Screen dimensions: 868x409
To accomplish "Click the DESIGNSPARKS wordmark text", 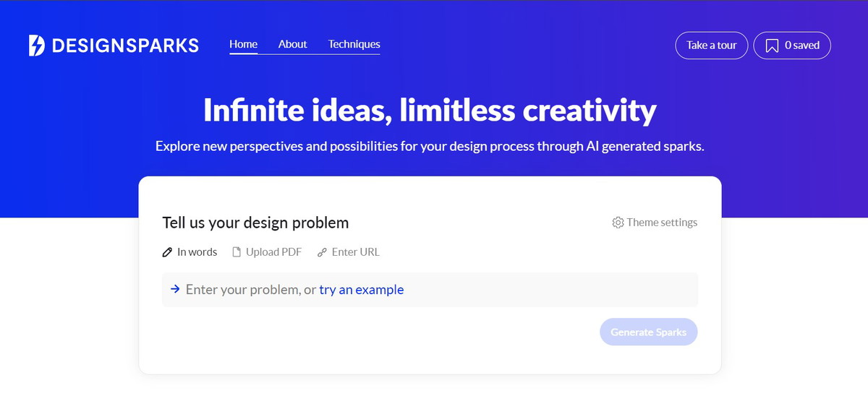I will point(125,46).
